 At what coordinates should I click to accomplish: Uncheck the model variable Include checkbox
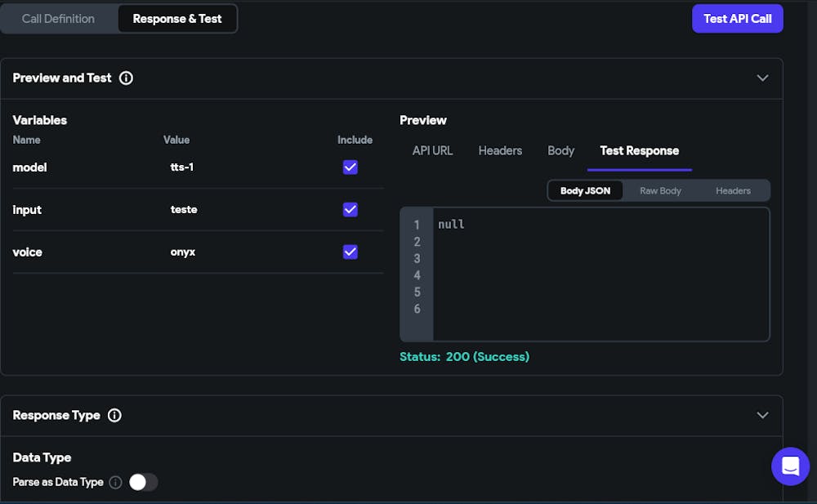(x=350, y=167)
